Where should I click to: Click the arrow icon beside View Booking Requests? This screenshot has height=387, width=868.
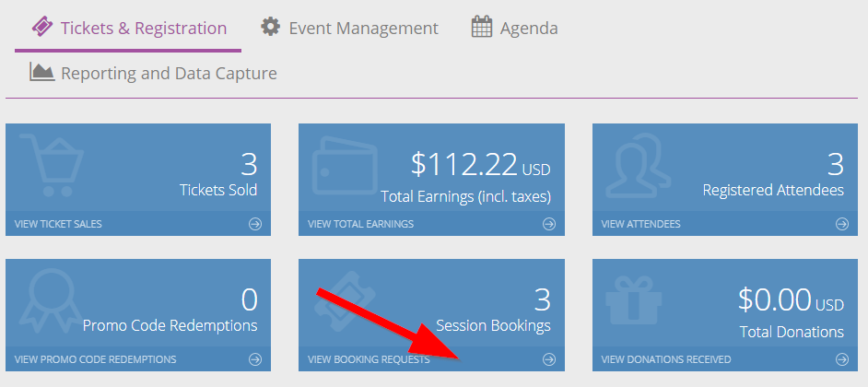click(x=548, y=359)
